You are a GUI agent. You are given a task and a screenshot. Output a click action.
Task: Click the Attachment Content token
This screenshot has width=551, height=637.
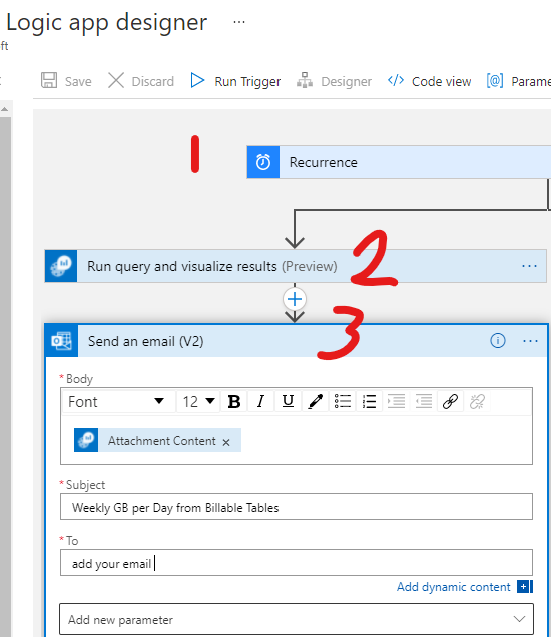click(157, 440)
